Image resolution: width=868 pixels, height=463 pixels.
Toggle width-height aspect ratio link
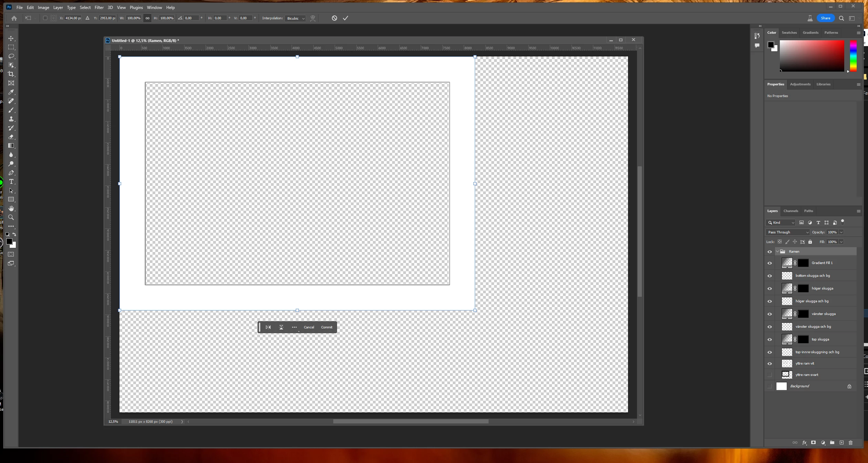click(x=147, y=18)
